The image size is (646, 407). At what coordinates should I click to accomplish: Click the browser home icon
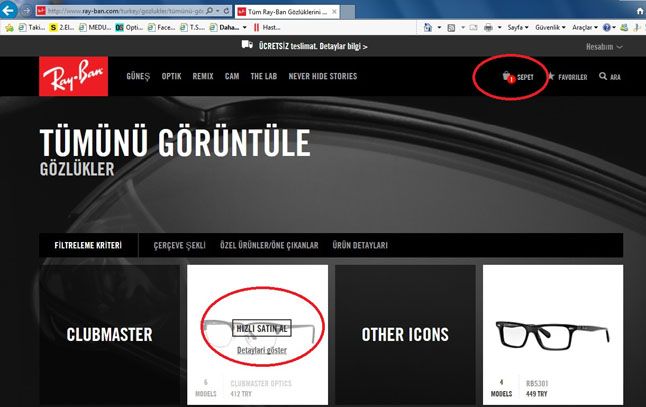[640, 12]
